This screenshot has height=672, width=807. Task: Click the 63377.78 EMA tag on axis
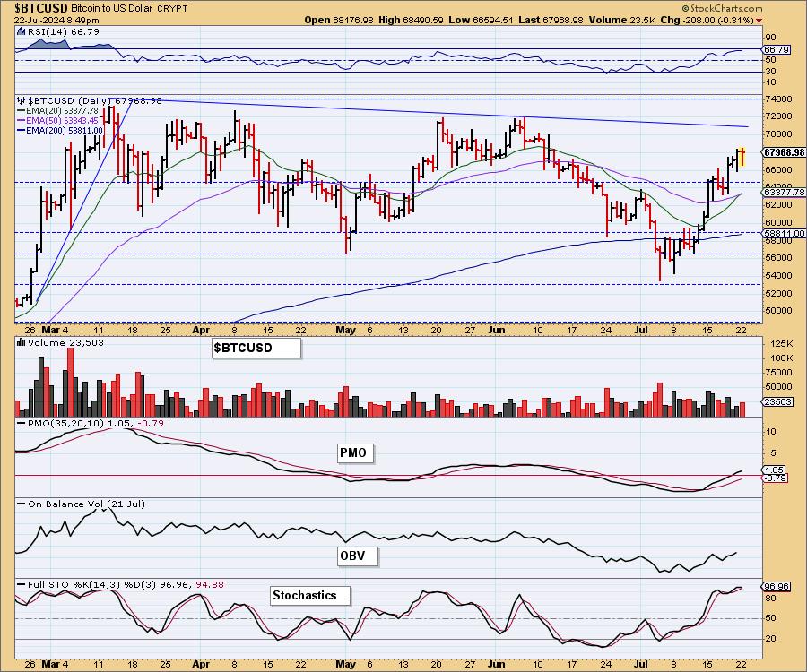tap(785, 193)
